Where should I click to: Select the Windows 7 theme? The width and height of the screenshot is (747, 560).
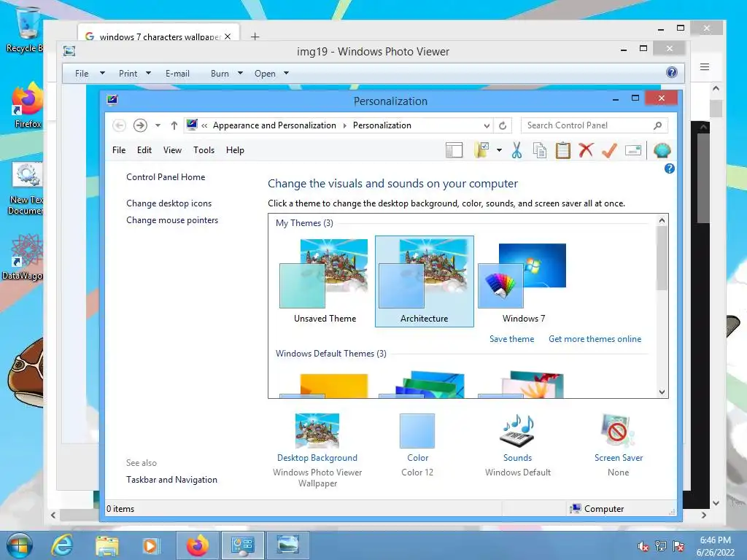[x=524, y=281]
